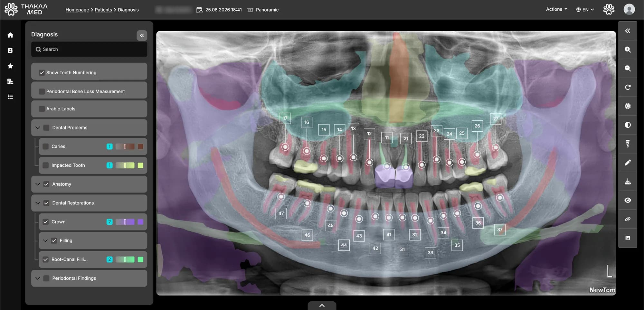Viewport: 644px width, 310px height.
Task: Open the patient records icon in left sidebar
Action: pos(10,51)
